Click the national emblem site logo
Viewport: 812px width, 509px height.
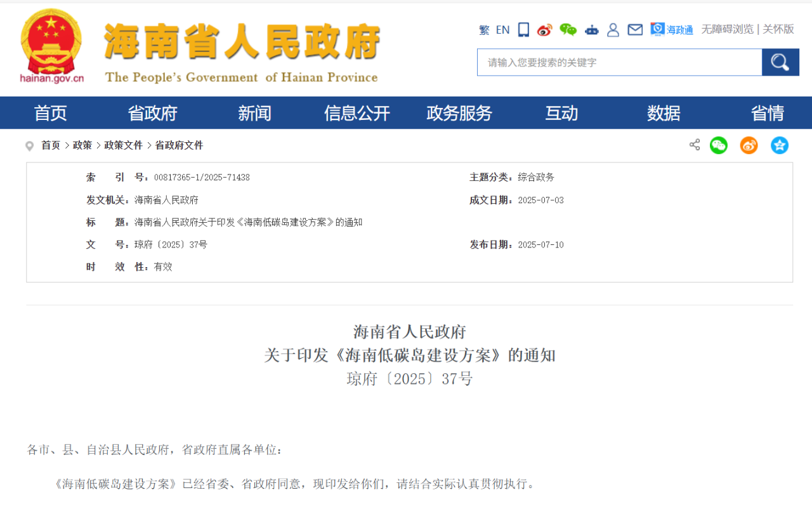(x=51, y=44)
